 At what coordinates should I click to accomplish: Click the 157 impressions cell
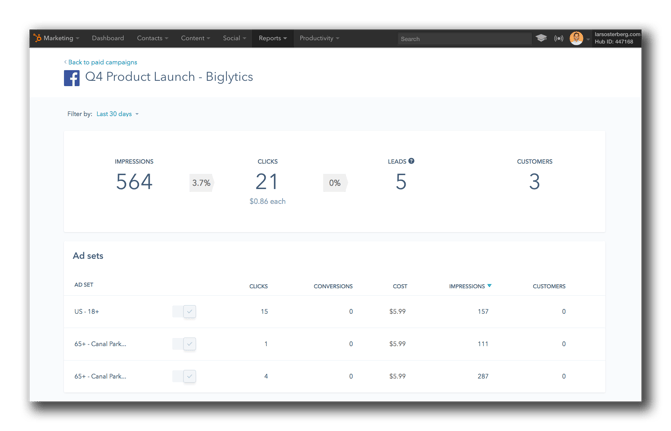click(x=483, y=312)
